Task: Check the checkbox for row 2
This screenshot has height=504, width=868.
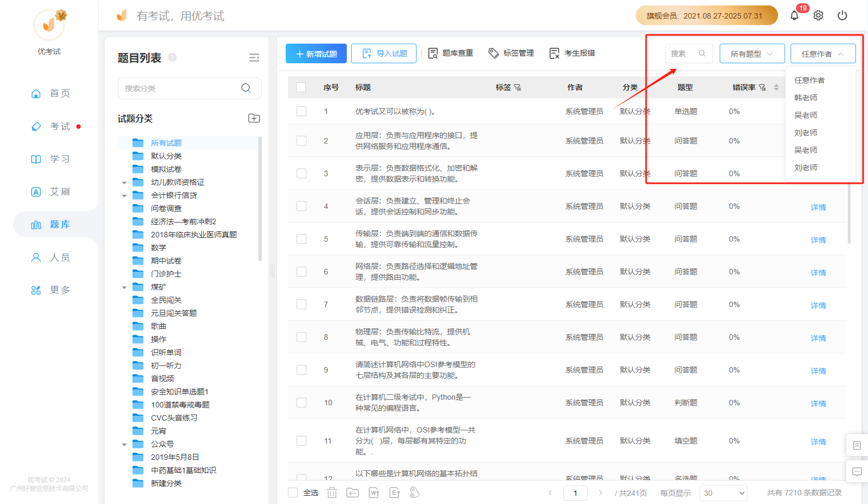Action: pyautogui.click(x=302, y=141)
